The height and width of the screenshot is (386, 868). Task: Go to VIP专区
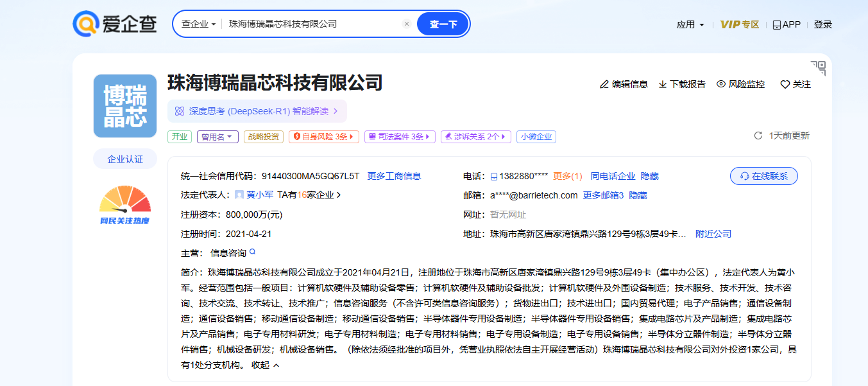pyautogui.click(x=739, y=24)
